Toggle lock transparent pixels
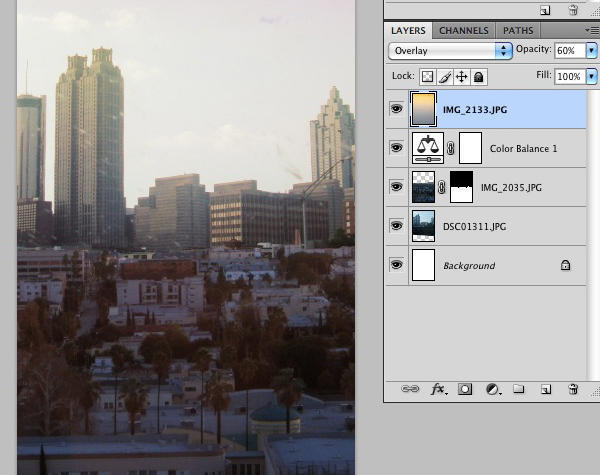 point(426,76)
